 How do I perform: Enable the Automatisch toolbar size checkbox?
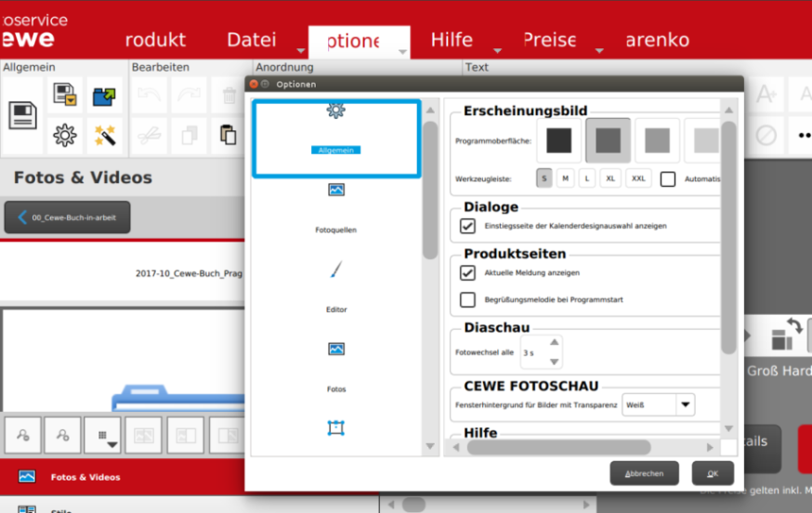pyautogui.click(x=668, y=178)
